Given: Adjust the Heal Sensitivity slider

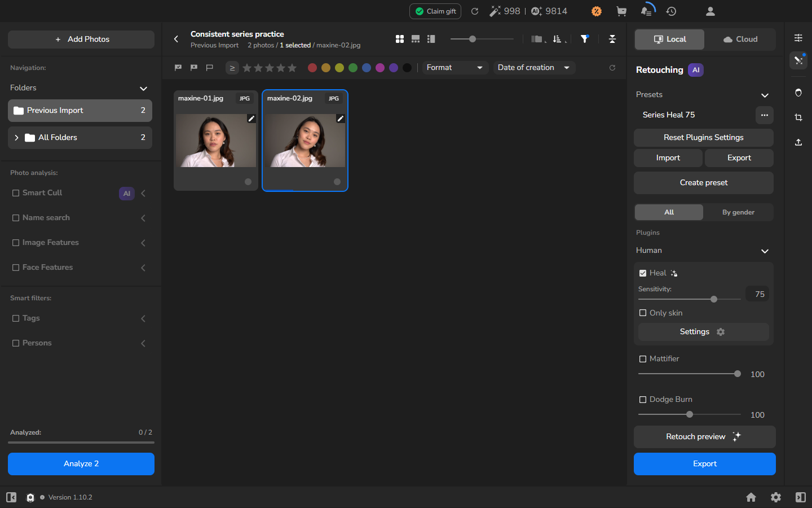Looking at the screenshot, I should [x=689, y=299].
